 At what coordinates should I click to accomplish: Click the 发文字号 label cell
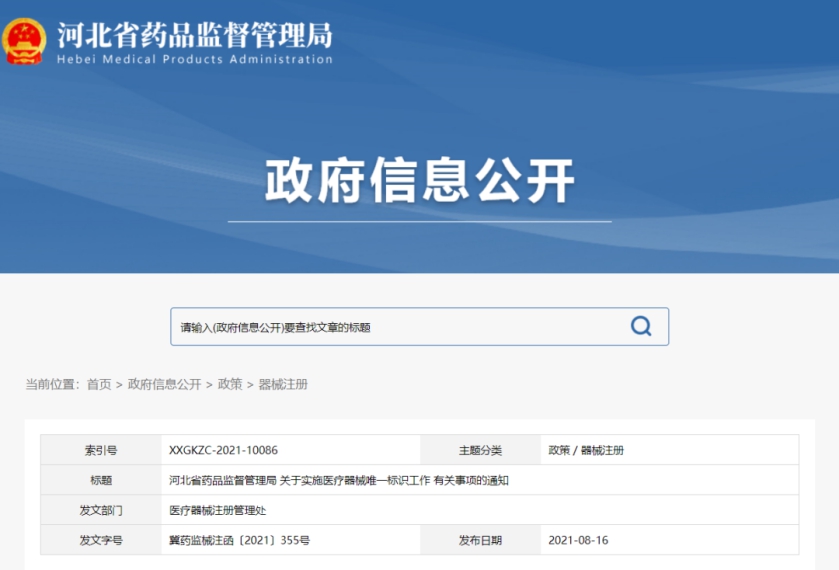pos(101,540)
